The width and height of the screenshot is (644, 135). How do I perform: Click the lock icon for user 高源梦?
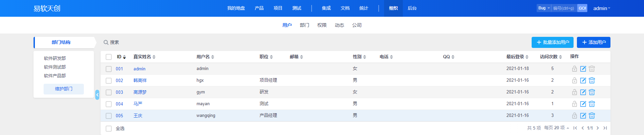(574, 92)
